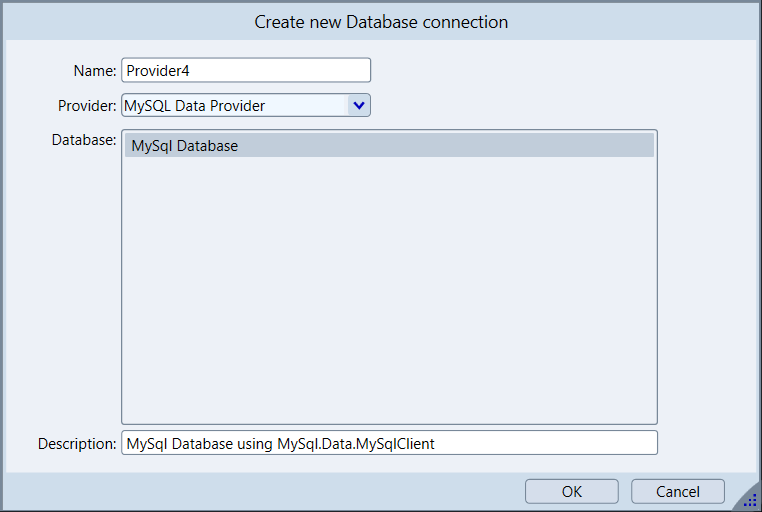The height and width of the screenshot is (512, 762).
Task: Click the Database label
Action: click(84, 140)
